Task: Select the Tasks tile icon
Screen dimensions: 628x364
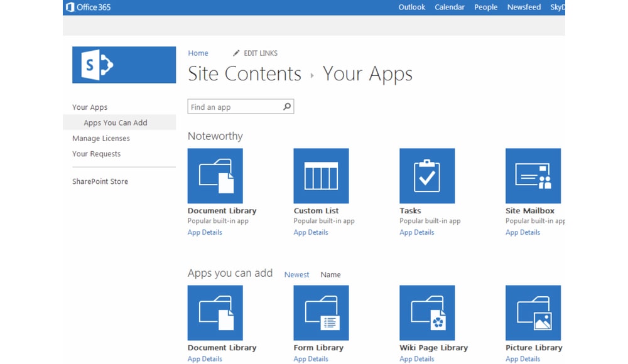Action: tap(427, 176)
